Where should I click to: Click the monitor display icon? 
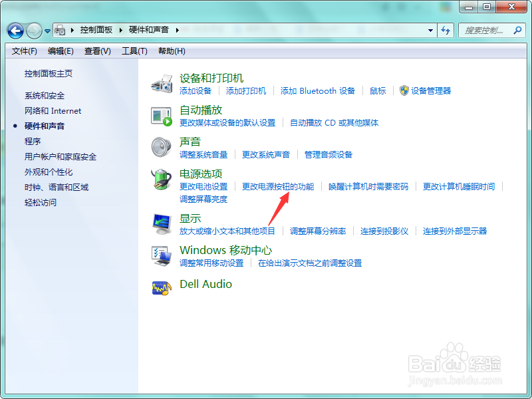[x=162, y=224]
